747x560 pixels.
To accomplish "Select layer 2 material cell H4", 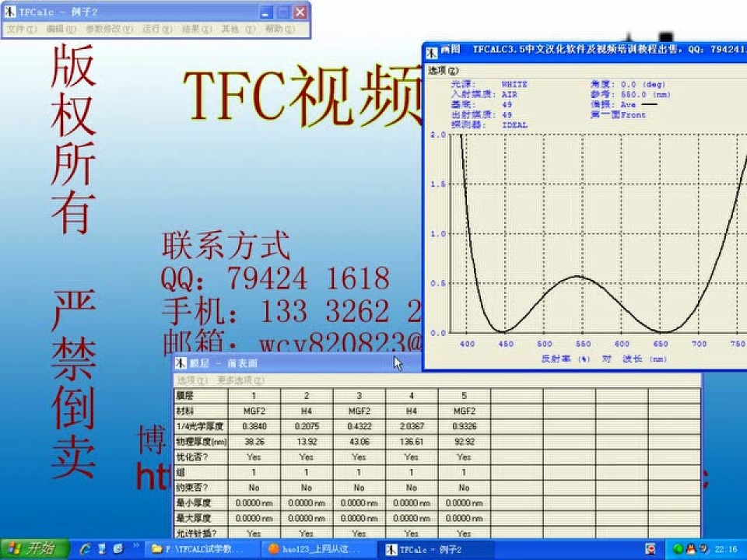I will 307,411.
